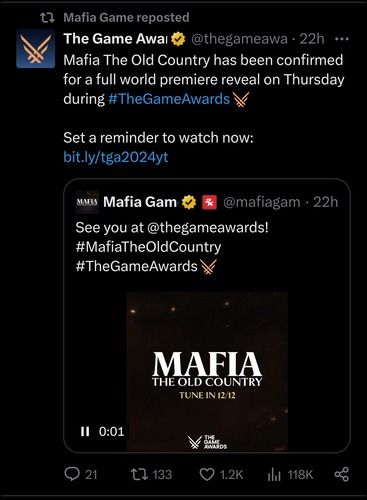Click the 2K affiliate badge icon
The height and width of the screenshot is (500, 367).
pyautogui.click(x=210, y=202)
